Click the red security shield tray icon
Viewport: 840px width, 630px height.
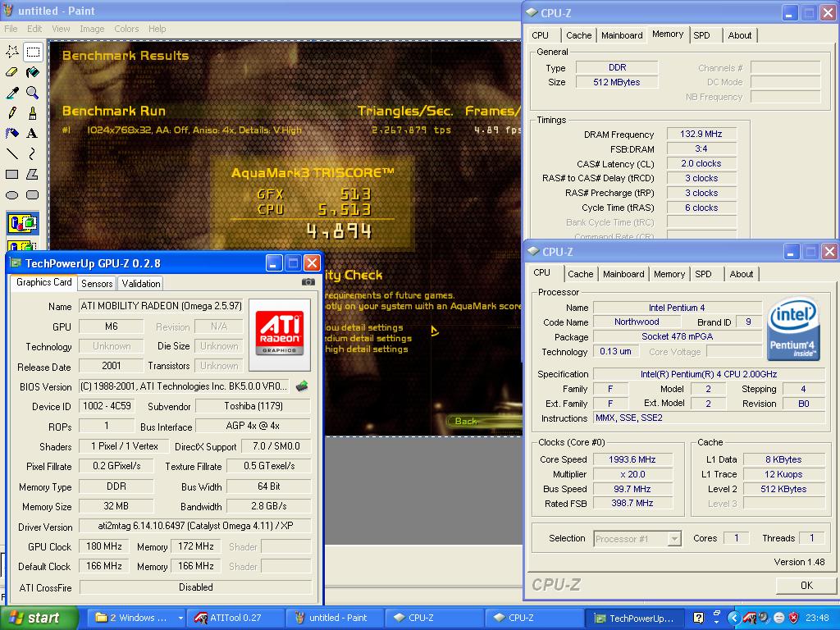point(794,618)
